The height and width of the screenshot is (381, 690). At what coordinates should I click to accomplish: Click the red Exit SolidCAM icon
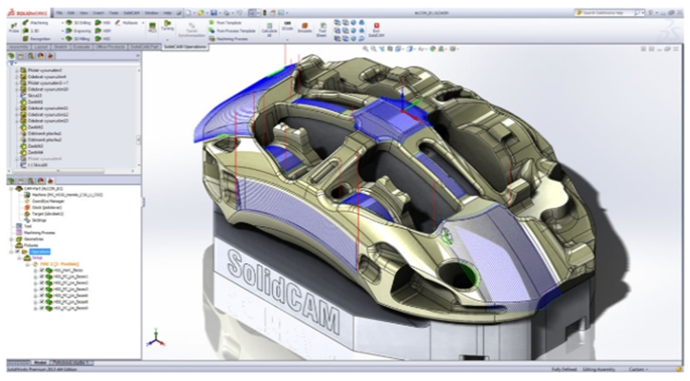376,29
